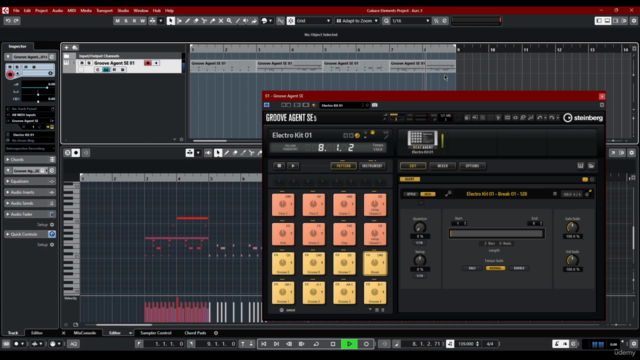Expand the Audio Sends section in Inspector
This screenshot has width=640, height=360.
[x=30, y=203]
